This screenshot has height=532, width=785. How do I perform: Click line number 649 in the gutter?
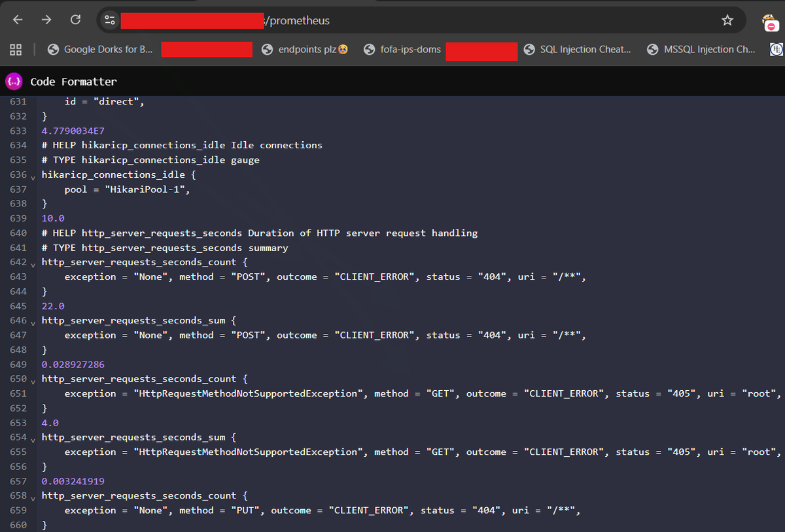(18, 364)
